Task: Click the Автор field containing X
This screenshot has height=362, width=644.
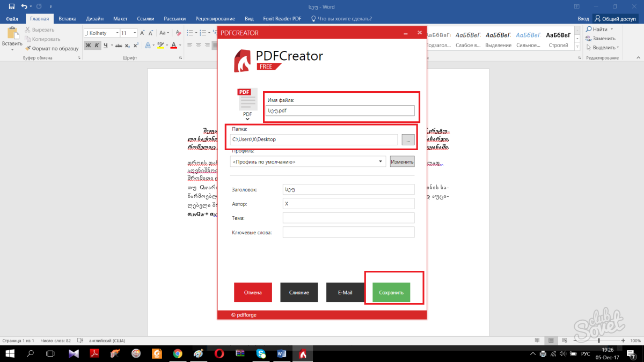Action: click(349, 204)
